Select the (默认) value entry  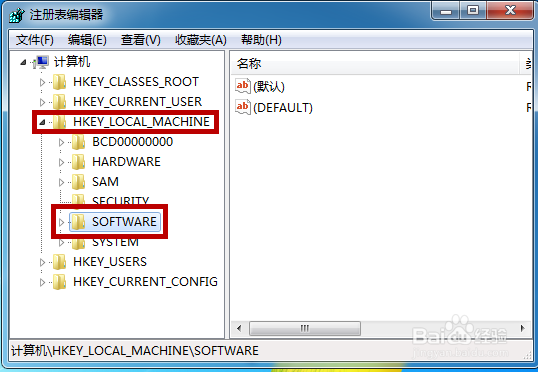pyautogui.click(x=269, y=87)
